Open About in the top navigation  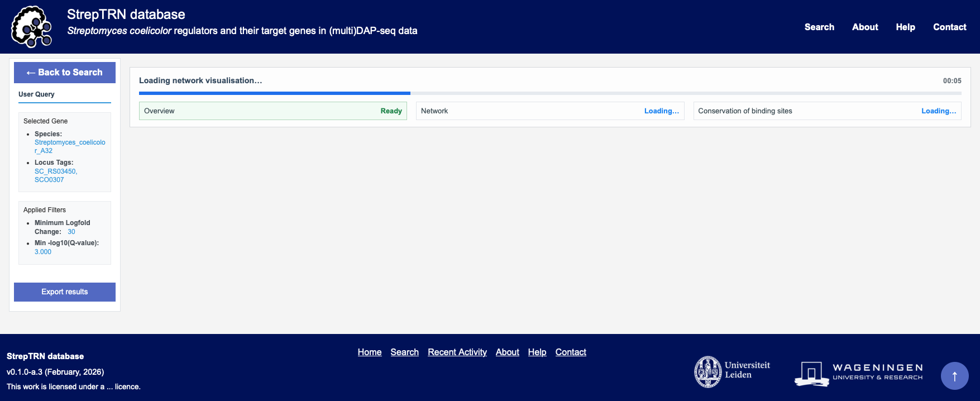[x=865, y=27]
